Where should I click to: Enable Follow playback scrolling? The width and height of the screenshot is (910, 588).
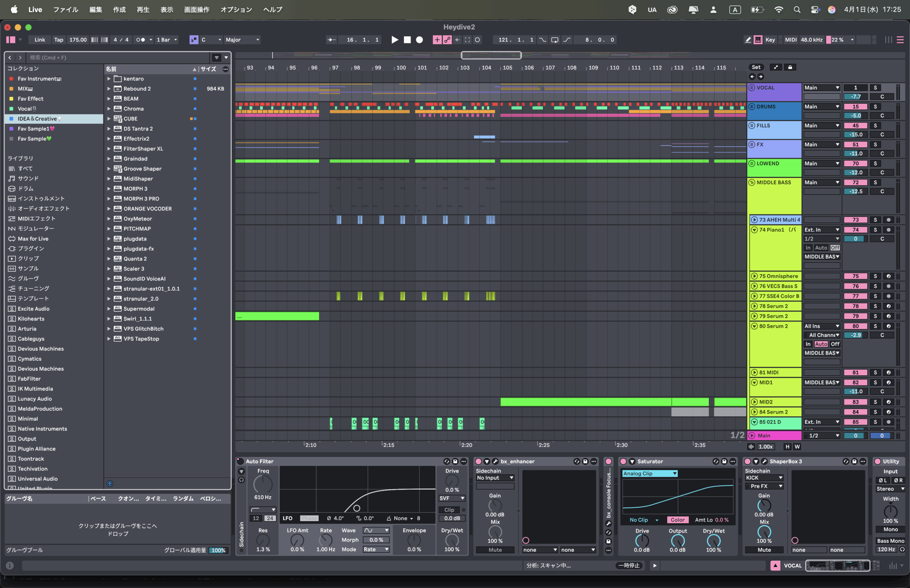tap(332, 40)
